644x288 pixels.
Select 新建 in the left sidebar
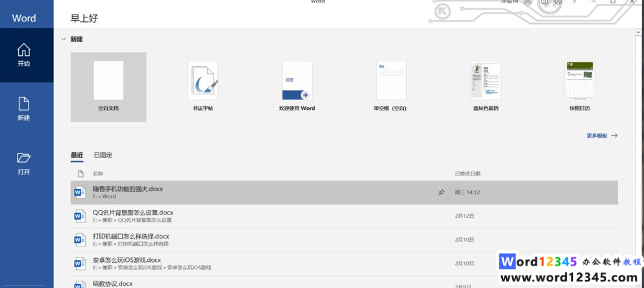point(24,109)
